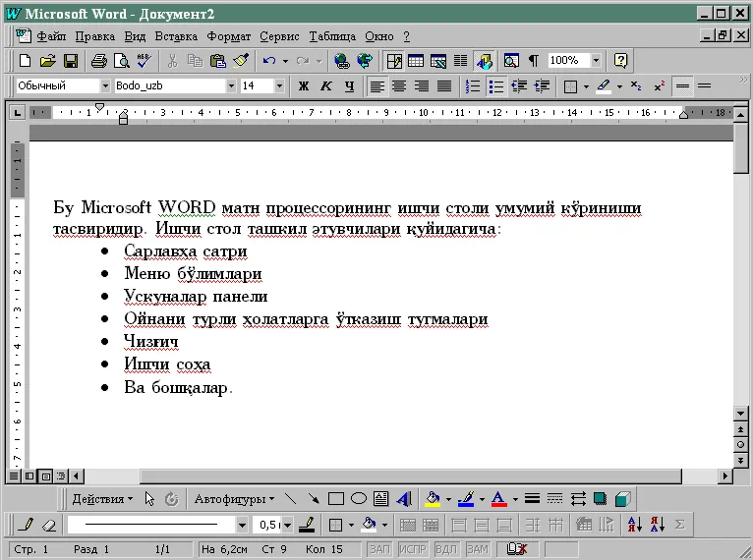Viewport: 753px width, 560px height.
Task: Copy selection icon
Action: [195, 61]
